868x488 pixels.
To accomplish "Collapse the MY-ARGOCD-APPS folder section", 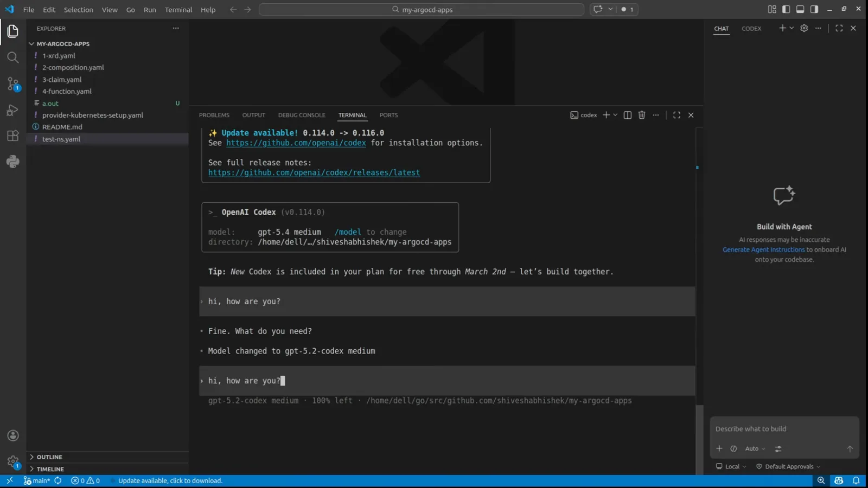I will [107, 44].
